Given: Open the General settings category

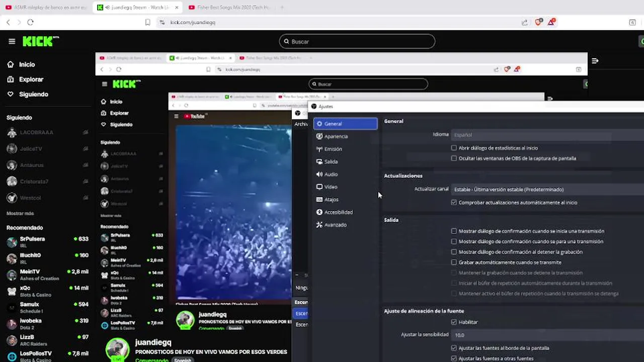Looking at the screenshot, I should pyautogui.click(x=345, y=124).
